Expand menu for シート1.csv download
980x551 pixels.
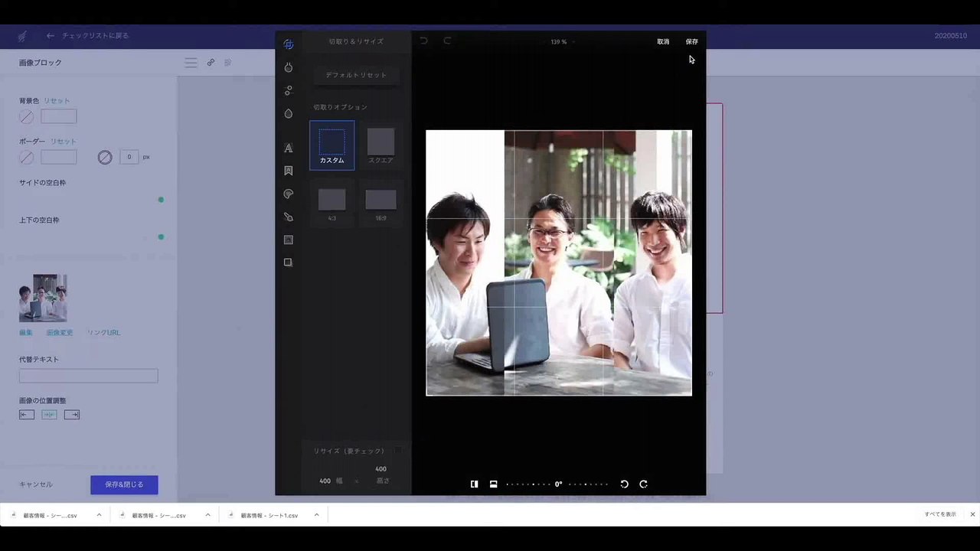[316, 515]
